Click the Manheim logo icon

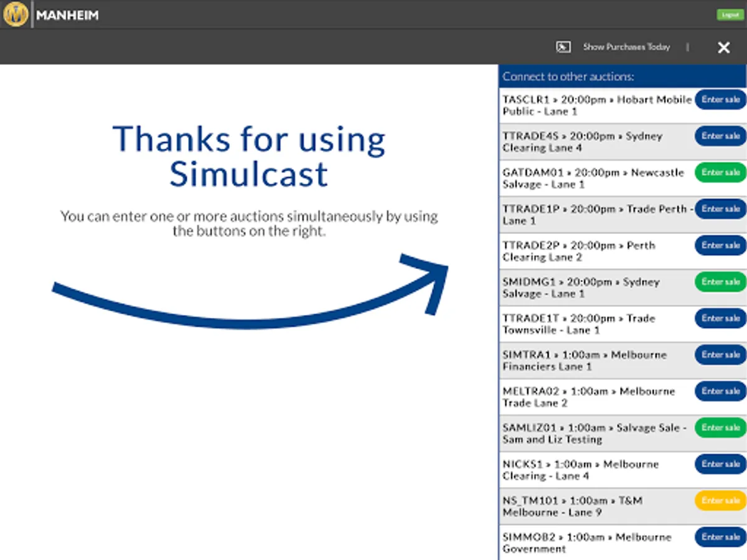16,14
